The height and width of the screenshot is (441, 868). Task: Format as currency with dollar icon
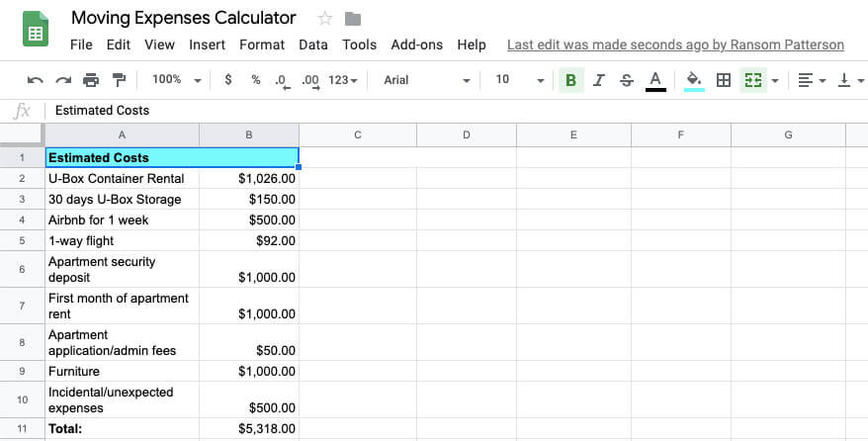click(228, 80)
